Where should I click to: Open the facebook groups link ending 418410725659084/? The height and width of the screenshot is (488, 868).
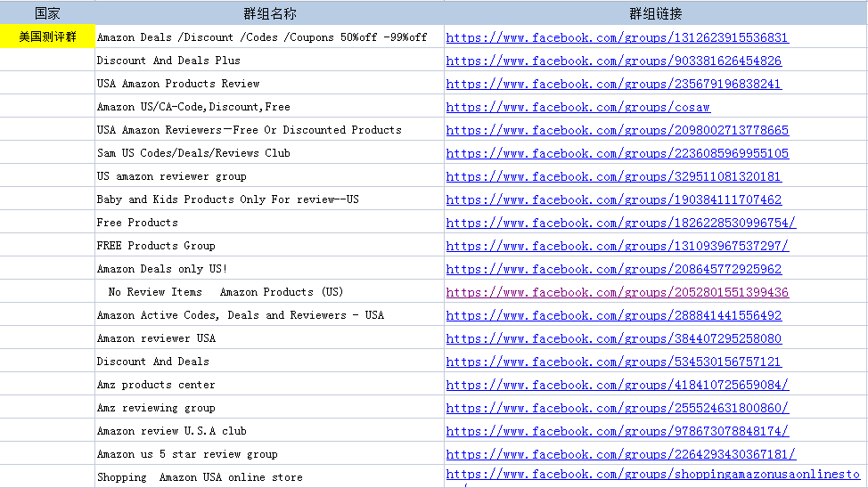point(618,385)
